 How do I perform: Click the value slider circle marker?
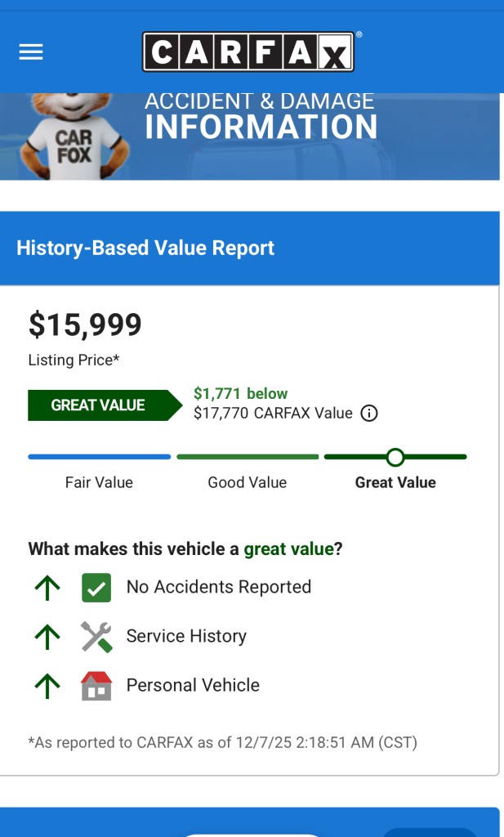click(x=395, y=457)
